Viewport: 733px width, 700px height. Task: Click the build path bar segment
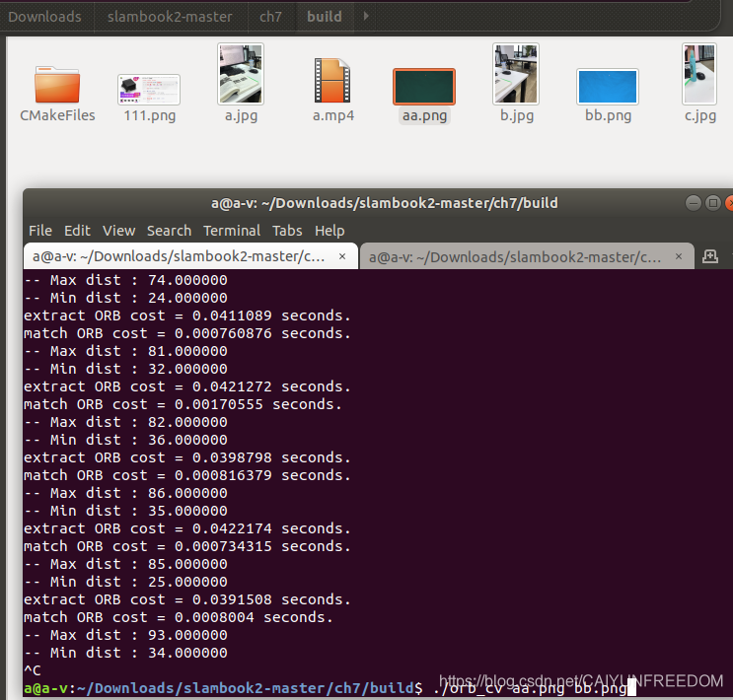[x=325, y=17]
